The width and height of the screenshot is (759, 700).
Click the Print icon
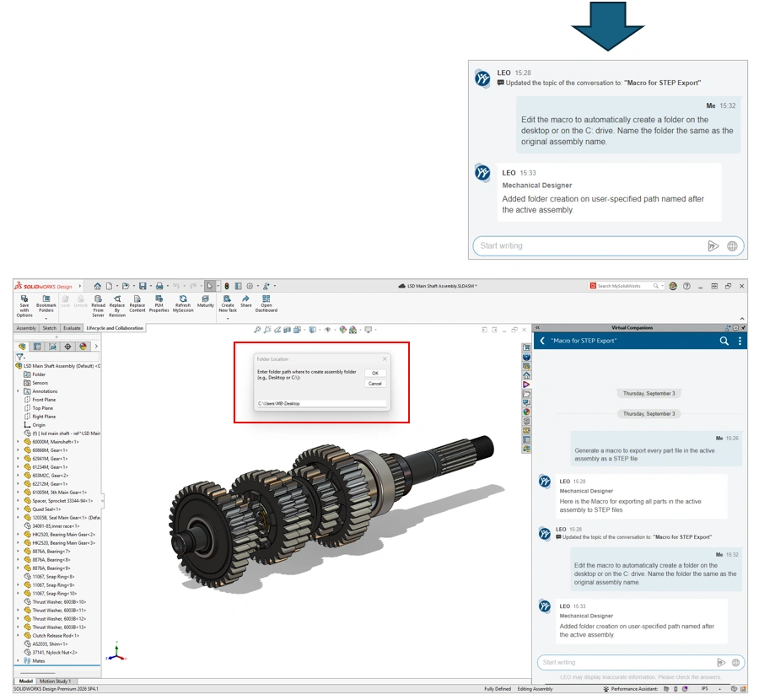(159, 286)
